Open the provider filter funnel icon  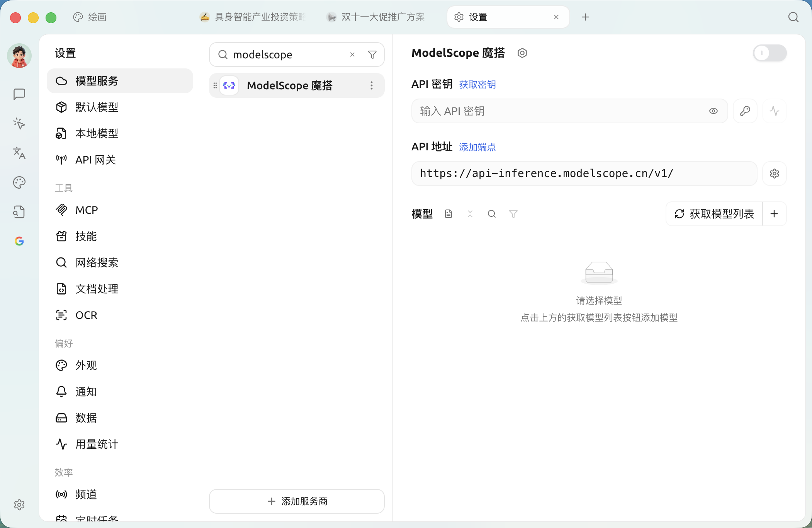pos(372,55)
